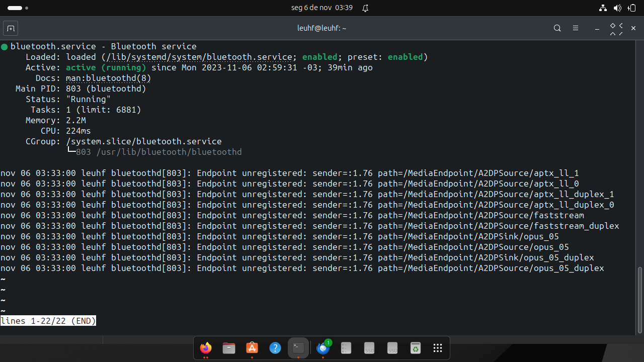Screen dimensions: 644x362
Task: Open the wired network status icon
Action: [x=603, y=8]
